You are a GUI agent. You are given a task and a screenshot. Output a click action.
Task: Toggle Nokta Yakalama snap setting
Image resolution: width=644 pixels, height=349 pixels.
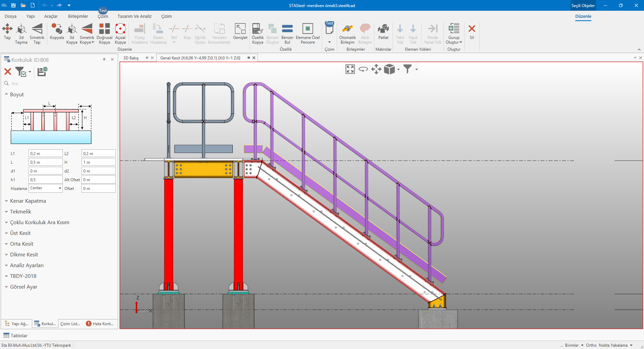point(613,345)
